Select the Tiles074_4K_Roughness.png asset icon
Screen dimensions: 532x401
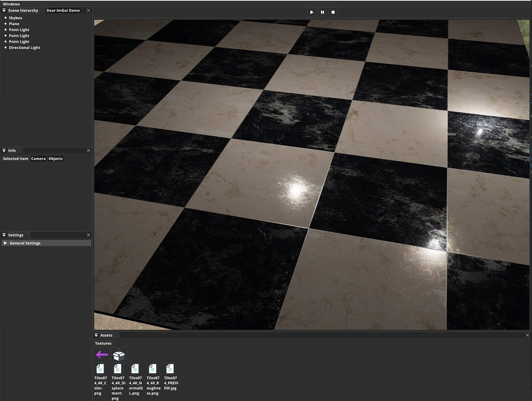coord(152,369)
